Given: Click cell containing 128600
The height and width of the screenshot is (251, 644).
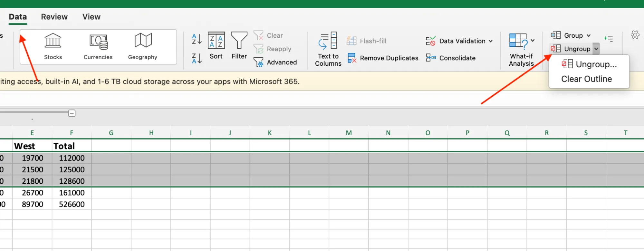Looking at the screenshot, I should click(72, 181).
